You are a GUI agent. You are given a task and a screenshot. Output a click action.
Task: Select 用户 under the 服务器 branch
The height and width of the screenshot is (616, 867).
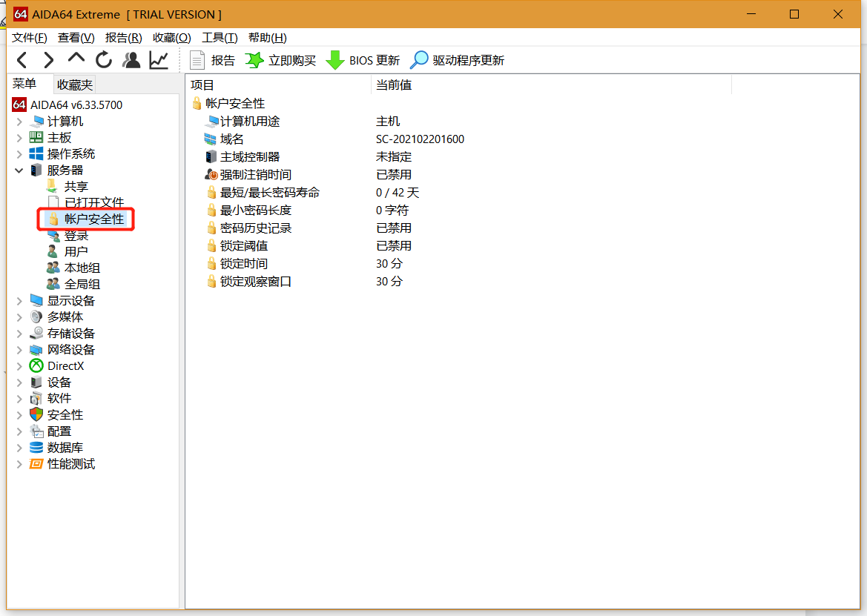75,251
